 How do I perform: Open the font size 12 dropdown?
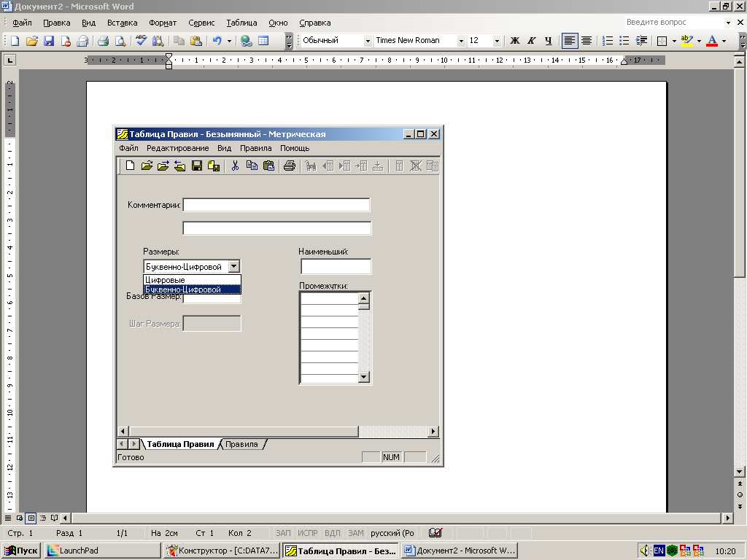497,41
